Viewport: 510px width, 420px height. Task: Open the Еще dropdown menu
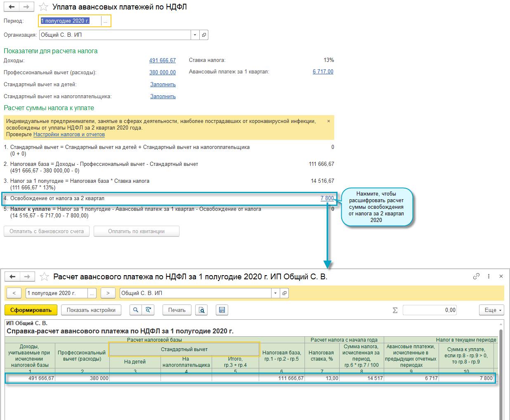pyautogui.click(x=491, y=310)
